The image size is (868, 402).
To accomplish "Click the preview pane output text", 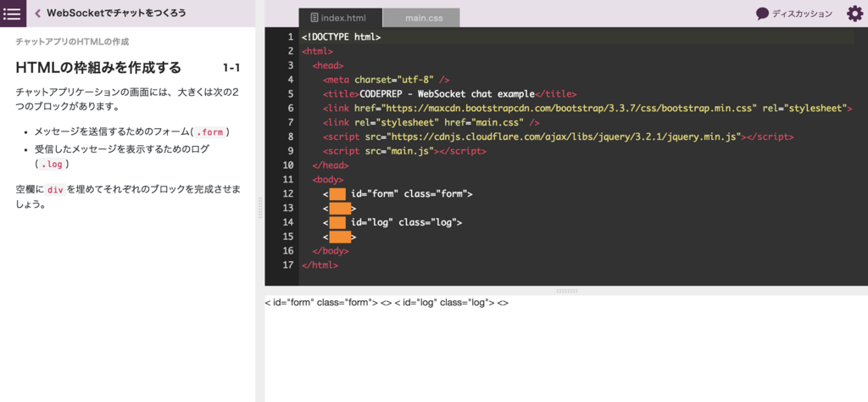I will click(387, 303).
